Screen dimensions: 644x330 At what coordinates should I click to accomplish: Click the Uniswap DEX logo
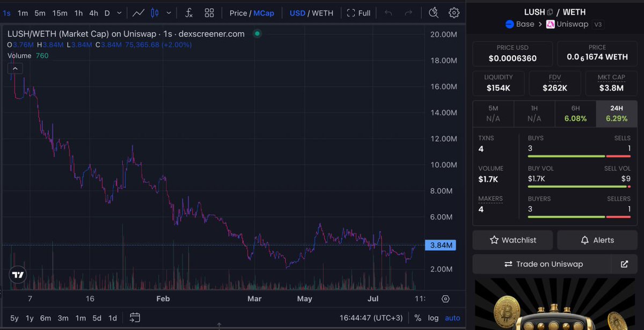550,24
